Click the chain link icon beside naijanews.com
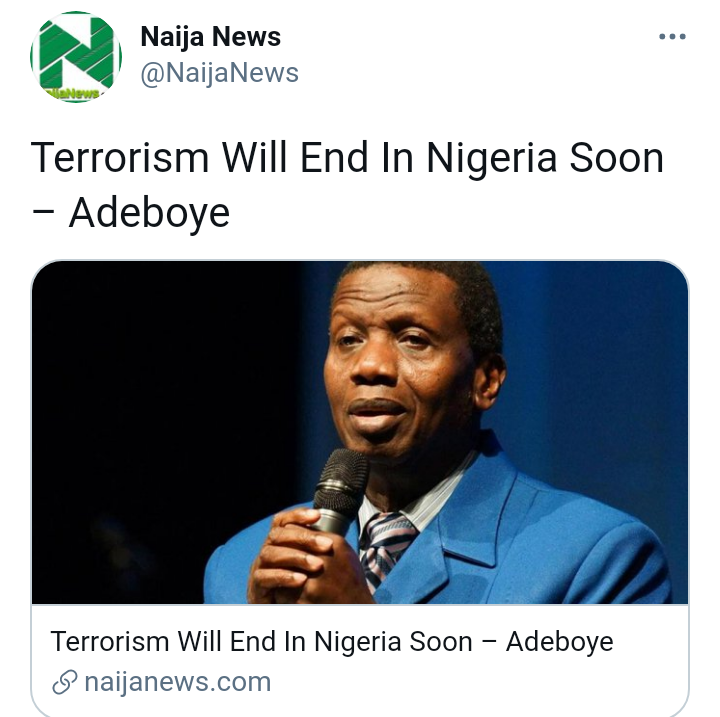Image resolution: width=720 pixels, height=717 pixels. coord(64,682)
